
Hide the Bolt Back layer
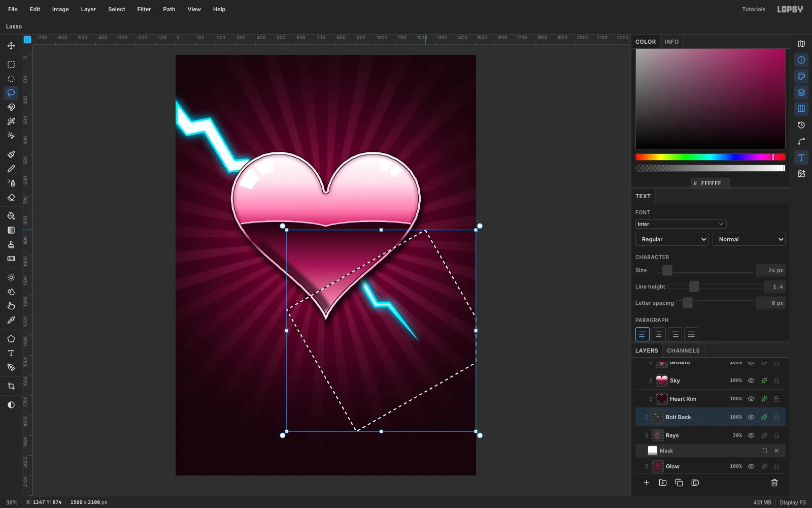tap(751, 417)
